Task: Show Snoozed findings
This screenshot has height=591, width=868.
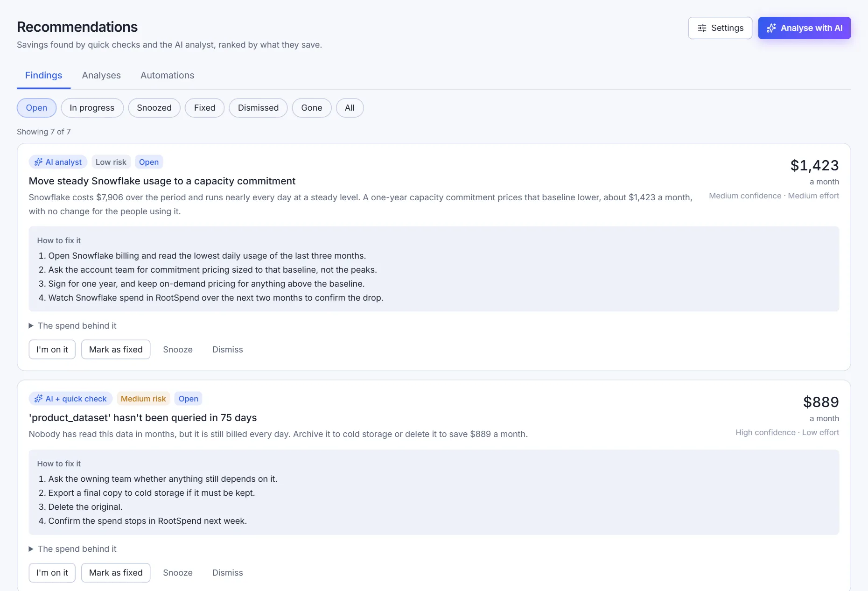Action: pyautogui.click(x=154, y=108)
